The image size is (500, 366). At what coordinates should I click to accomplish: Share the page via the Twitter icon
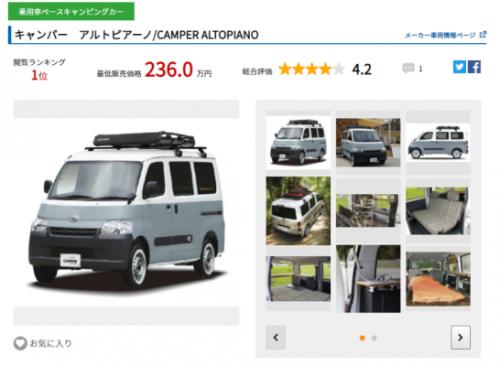tap(459, 67)
